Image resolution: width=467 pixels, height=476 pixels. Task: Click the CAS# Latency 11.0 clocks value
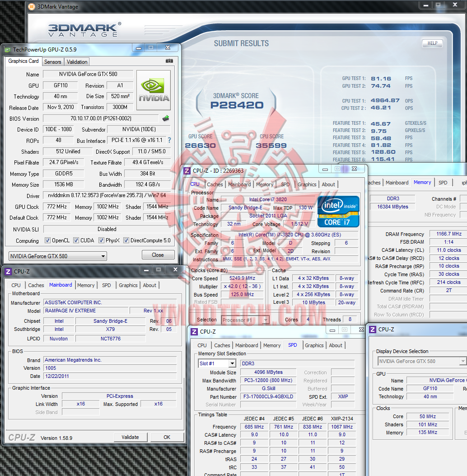(x=449, y=250)
